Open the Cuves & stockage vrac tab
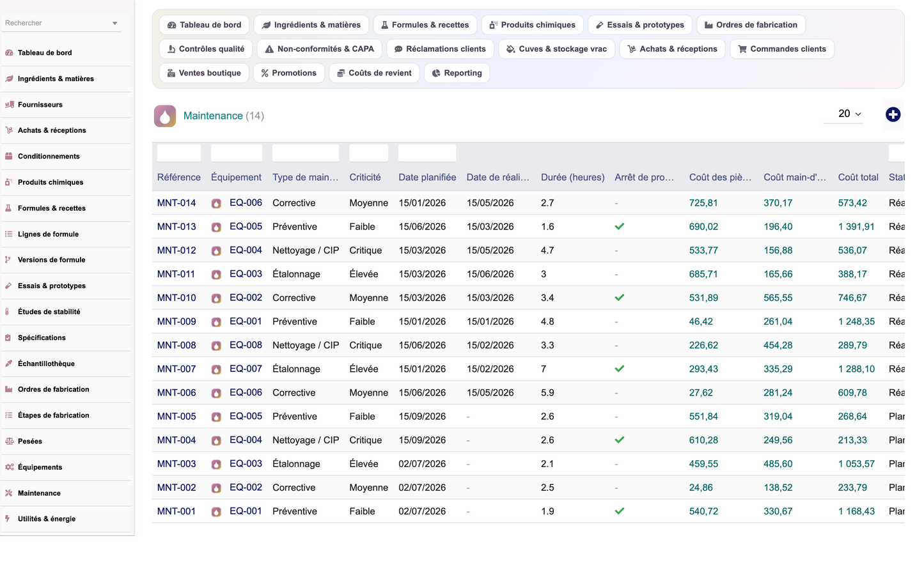 click(556, 49)
